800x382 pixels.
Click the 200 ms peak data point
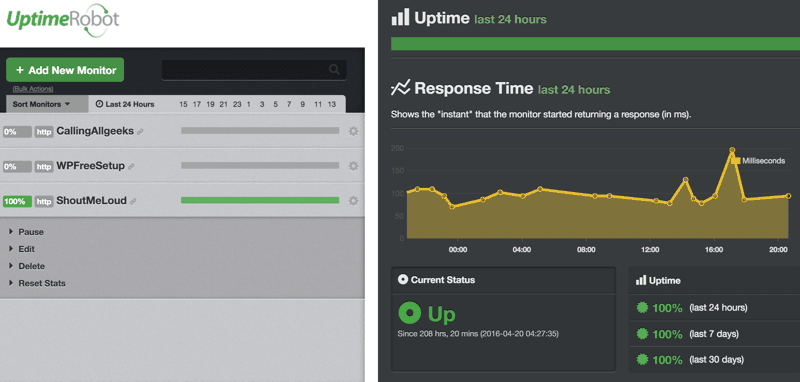pos(732,150)
